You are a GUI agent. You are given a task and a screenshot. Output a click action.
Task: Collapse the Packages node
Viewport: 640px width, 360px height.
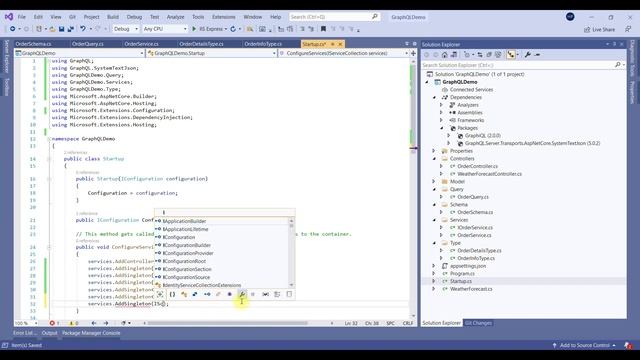pyautogui.click(x=442, y=128)
